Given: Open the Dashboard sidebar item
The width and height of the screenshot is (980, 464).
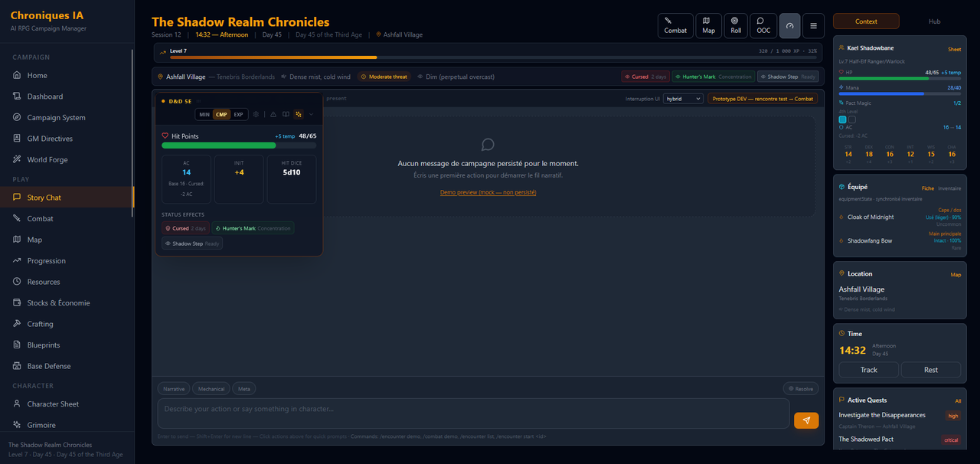Looking at the screenshot, I should [x=67, y=96].
